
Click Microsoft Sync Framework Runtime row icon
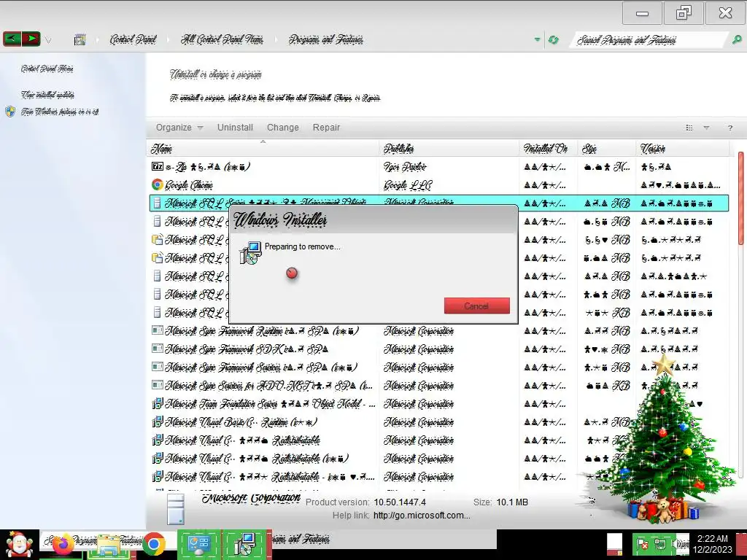point(158,330)
